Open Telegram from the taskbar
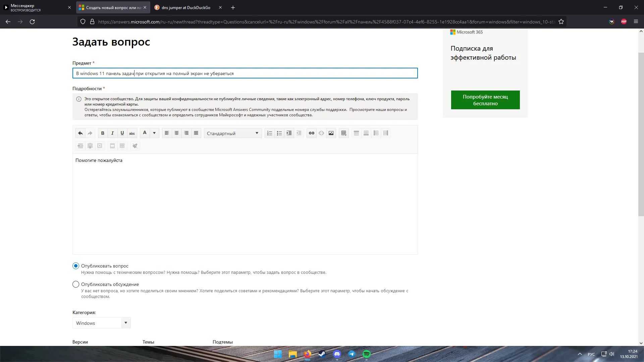Viewport: 644px width, 362px height. pyautogui.click(x=352, y=354)
